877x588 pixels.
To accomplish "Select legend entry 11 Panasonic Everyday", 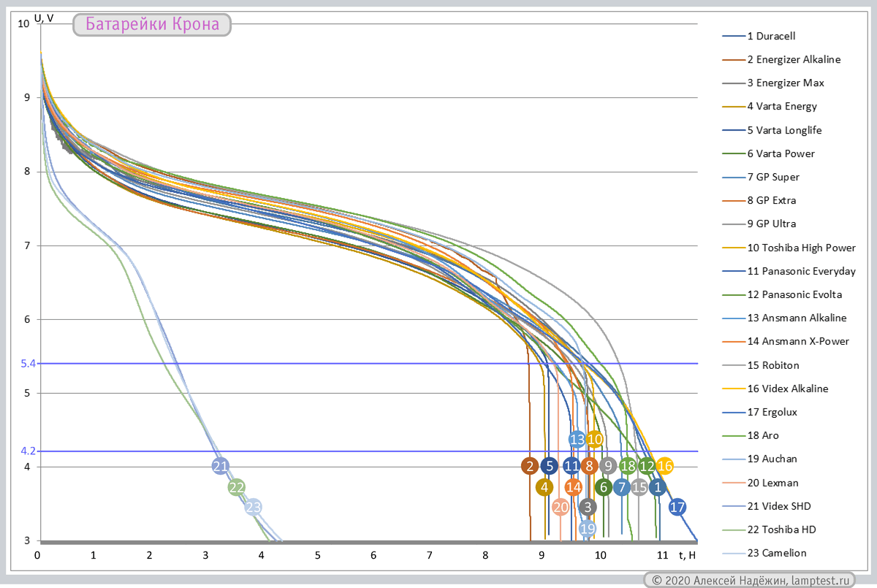I will tap(789, 271).
